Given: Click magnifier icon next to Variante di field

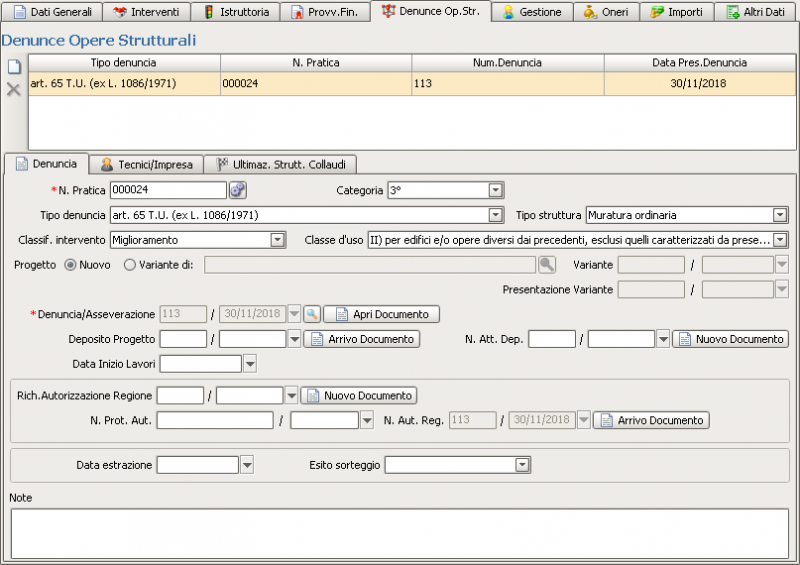Looking at the screenshot, I should [x=547, y=265].
